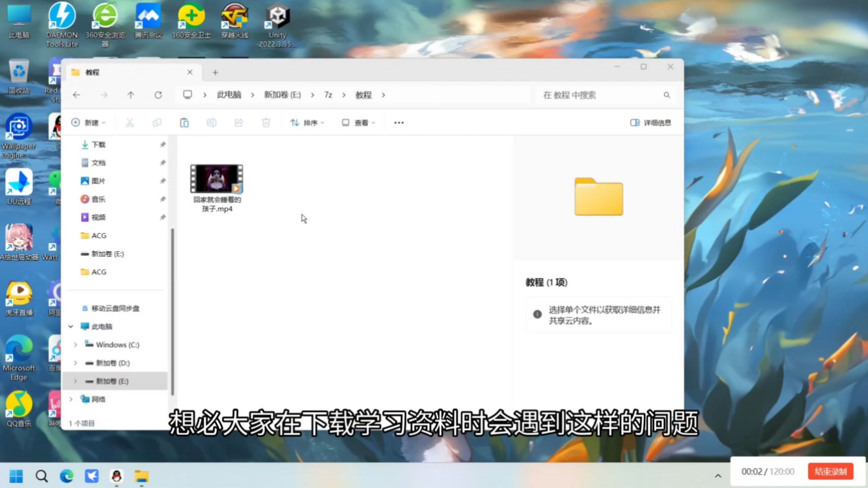Open the 查看 view dropdown
The height and width of the screenshot is (488, 868).
[359, 122]
